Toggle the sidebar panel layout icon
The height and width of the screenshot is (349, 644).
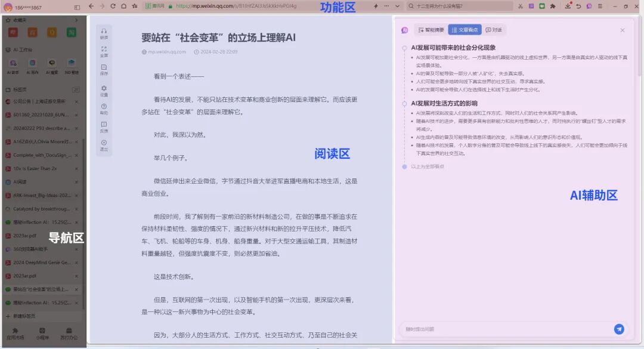point(77,7)
